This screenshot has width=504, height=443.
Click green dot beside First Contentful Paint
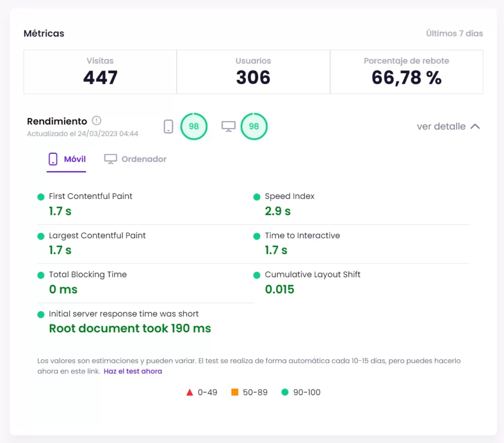coord(41,197)
